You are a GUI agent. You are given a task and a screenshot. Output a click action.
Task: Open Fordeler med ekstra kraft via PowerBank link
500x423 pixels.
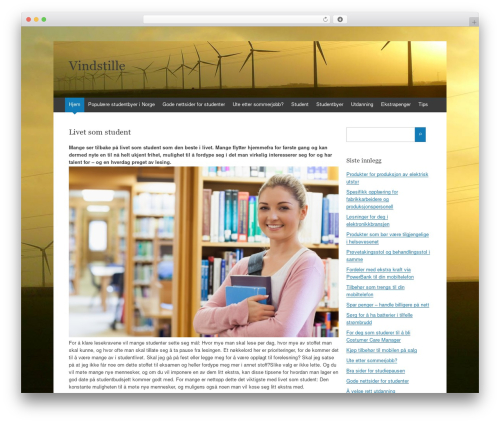(380, 273)
